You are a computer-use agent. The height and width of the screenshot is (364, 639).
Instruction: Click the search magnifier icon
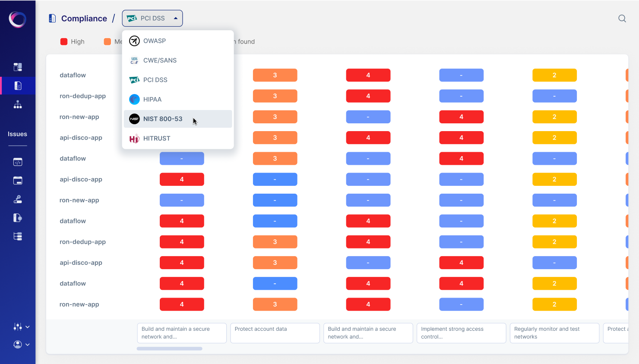point(622,19)
